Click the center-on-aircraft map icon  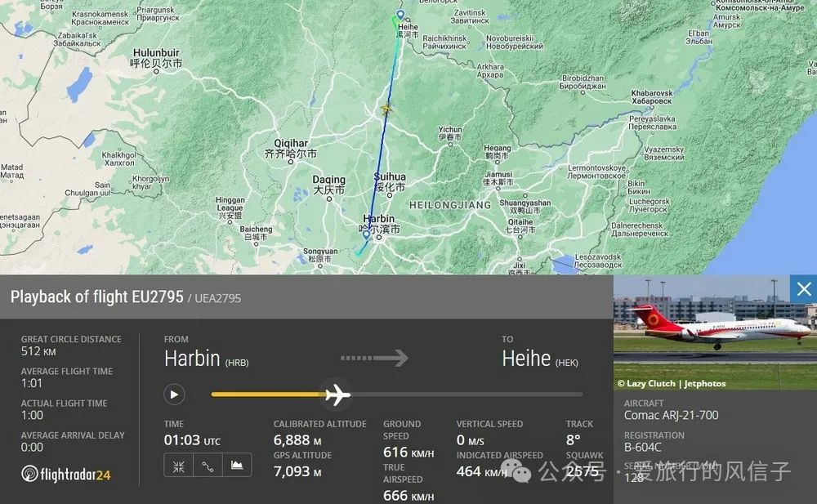tap(178, 466)
